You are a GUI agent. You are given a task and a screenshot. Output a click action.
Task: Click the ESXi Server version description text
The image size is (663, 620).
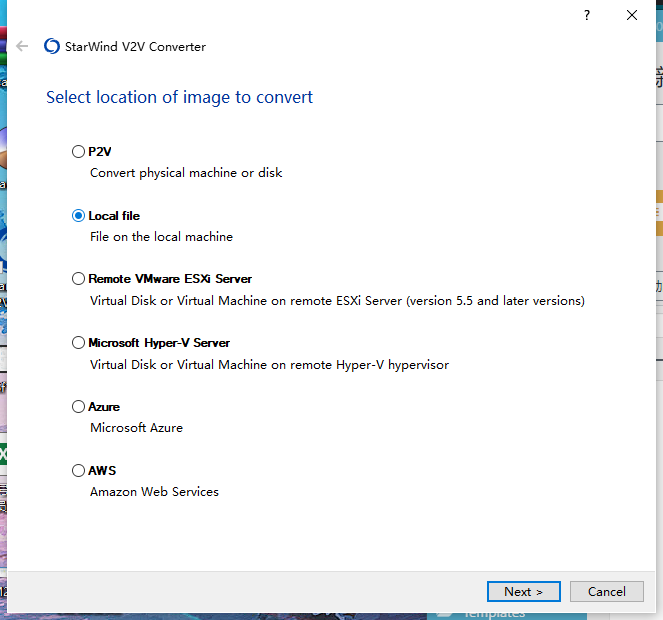337,301
